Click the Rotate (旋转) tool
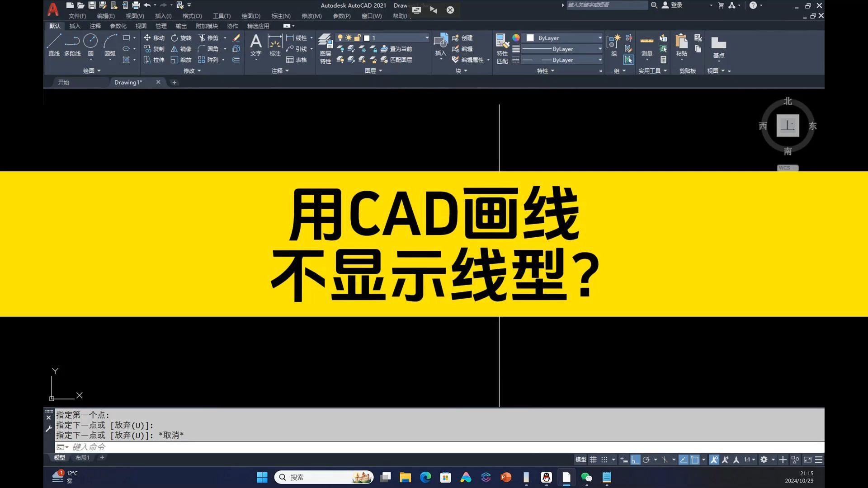Screen dimensions: 868x488 (181, 38)
